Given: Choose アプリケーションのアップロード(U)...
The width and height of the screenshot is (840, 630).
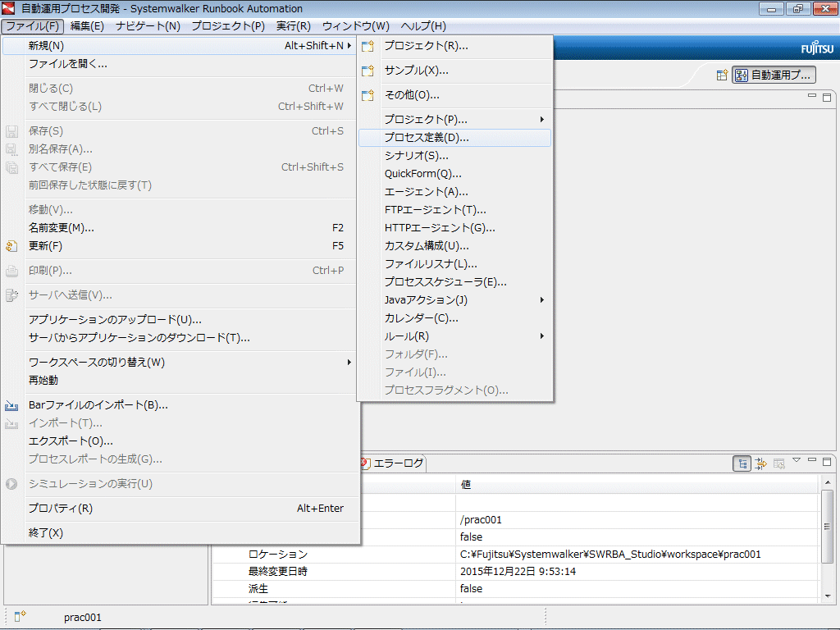Looking at the screenshot, I should (x=179, y=319).
